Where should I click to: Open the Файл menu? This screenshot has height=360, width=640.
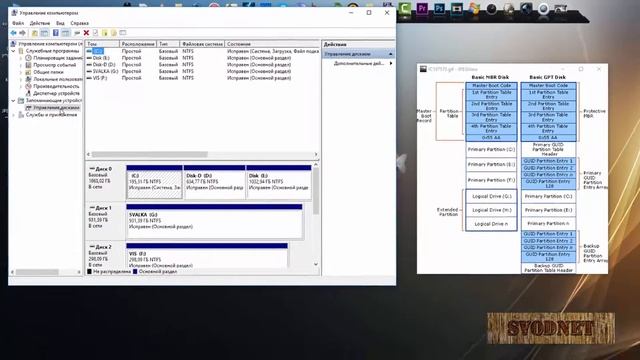18,23
